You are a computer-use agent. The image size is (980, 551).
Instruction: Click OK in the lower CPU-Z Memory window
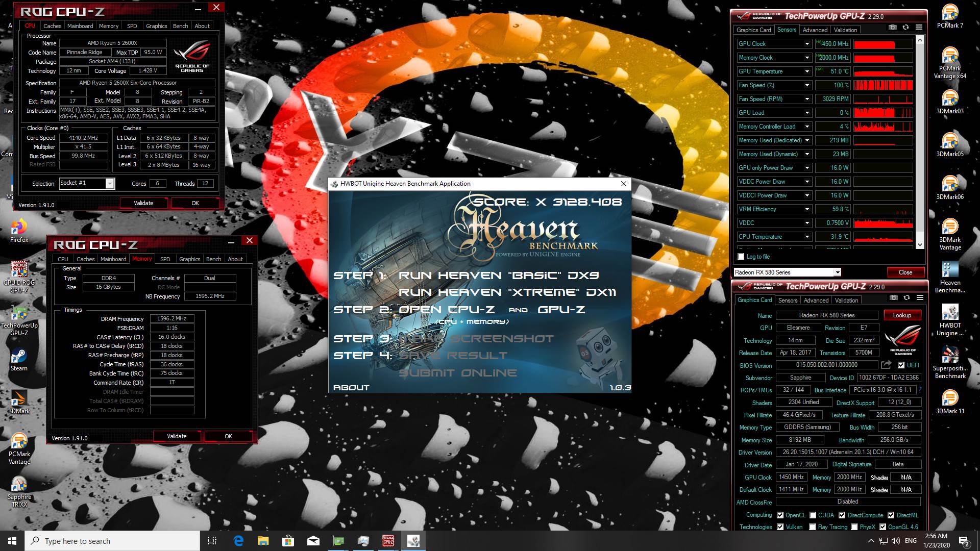[x=228, y=436]
